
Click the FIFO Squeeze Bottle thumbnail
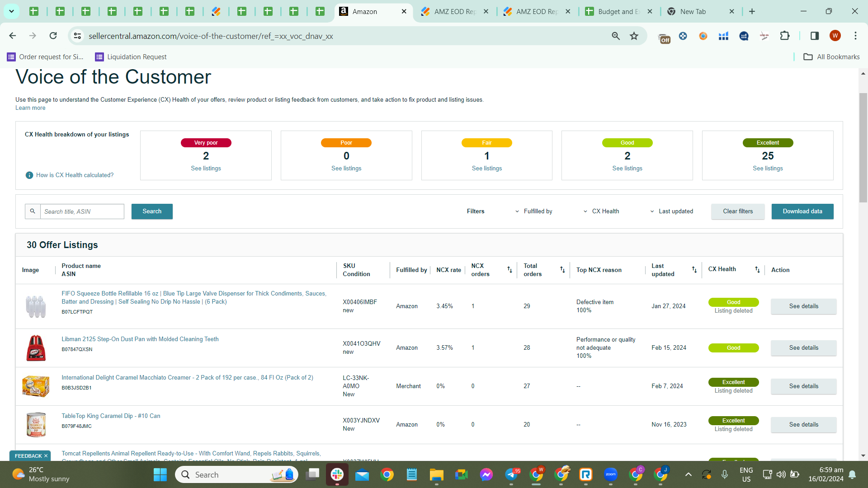(x=36, y=306)
